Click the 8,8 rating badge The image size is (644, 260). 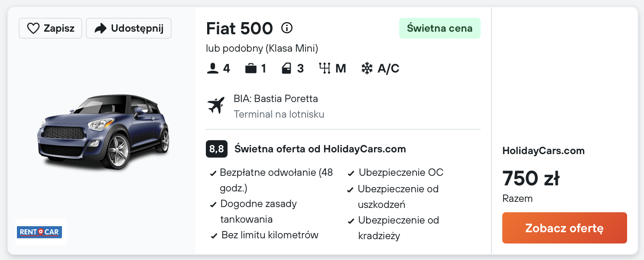pyautogui.click(x=217, y=149)
